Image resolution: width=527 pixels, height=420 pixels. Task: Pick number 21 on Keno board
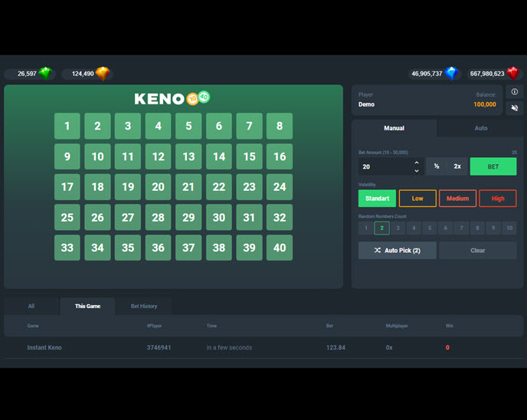pos(188,187)
